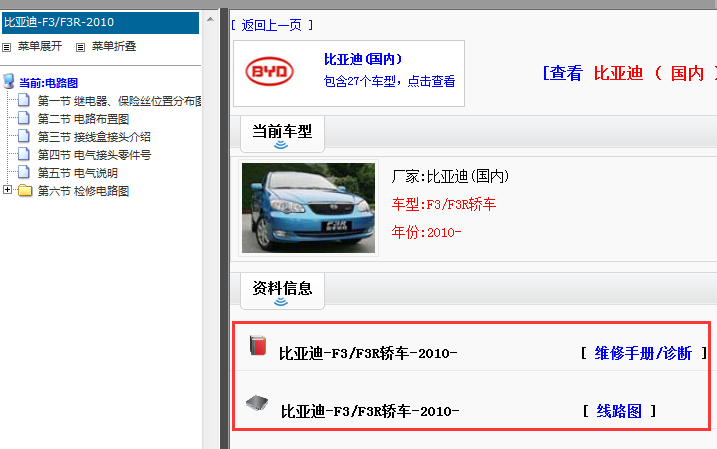Click the chevron under 当前车型
Image resolution: width=717 pixels, height=449 pixels.
tap(281, 145)
